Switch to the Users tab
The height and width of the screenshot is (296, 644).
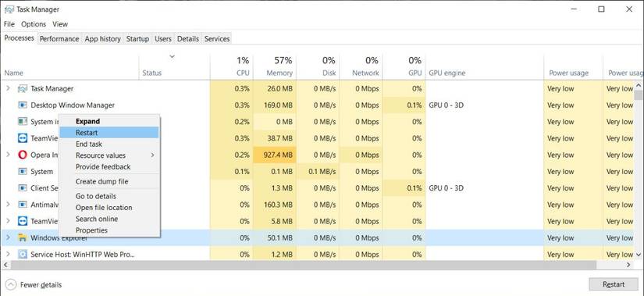[162, 38]
